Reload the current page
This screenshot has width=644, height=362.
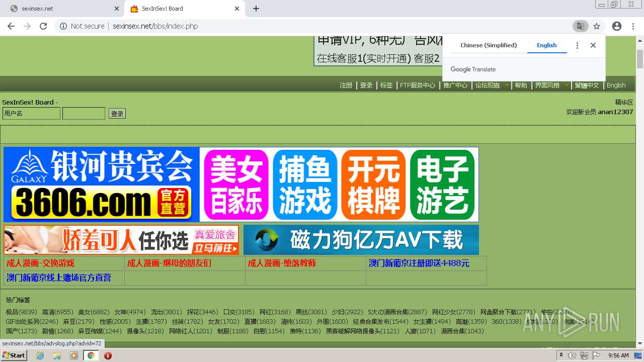click(43, 26)
